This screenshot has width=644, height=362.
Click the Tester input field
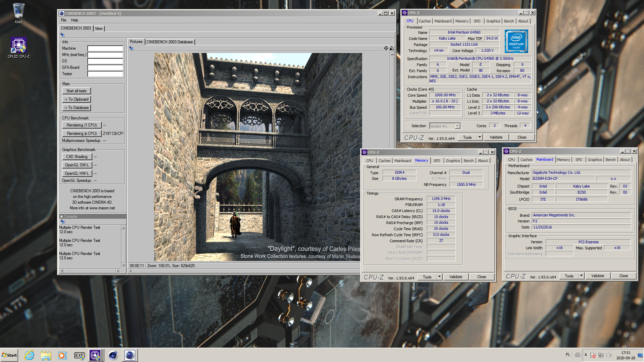[105, 74]
